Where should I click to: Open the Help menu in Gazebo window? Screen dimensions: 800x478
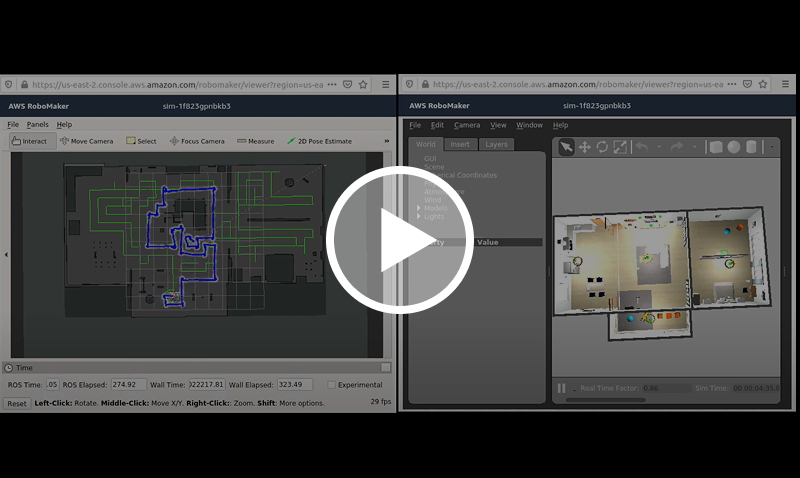560,125
